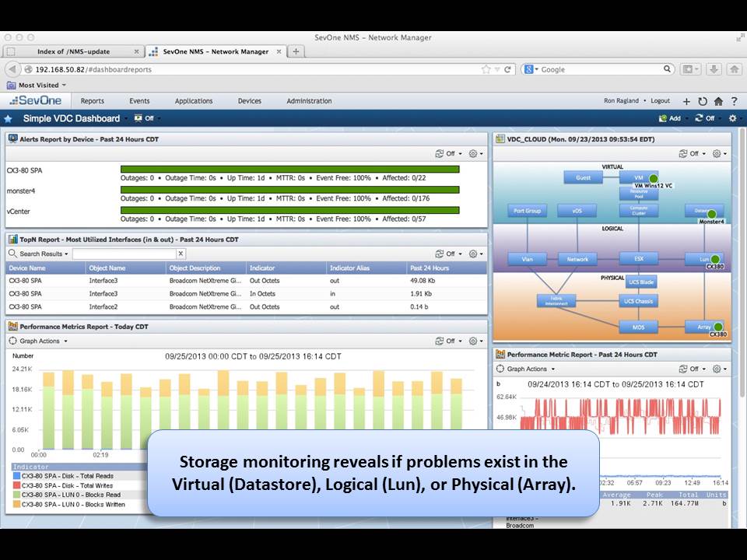
Task: Sort by Device Name column header
Action: [45, 268]
